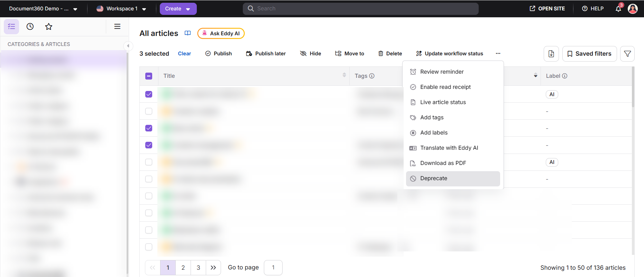
Task: Click the Ask Eddy AI button
Action: 221,34
